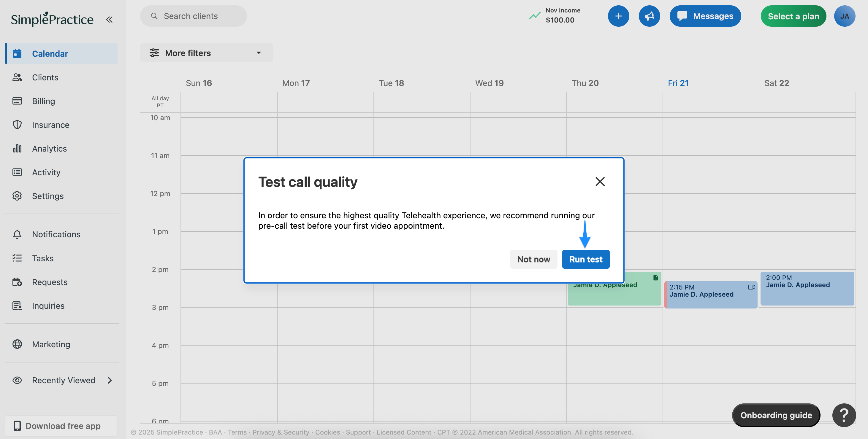Open the More filters dropdown
Viewport: 868px width, 439px height.
(x=207, y=53)
